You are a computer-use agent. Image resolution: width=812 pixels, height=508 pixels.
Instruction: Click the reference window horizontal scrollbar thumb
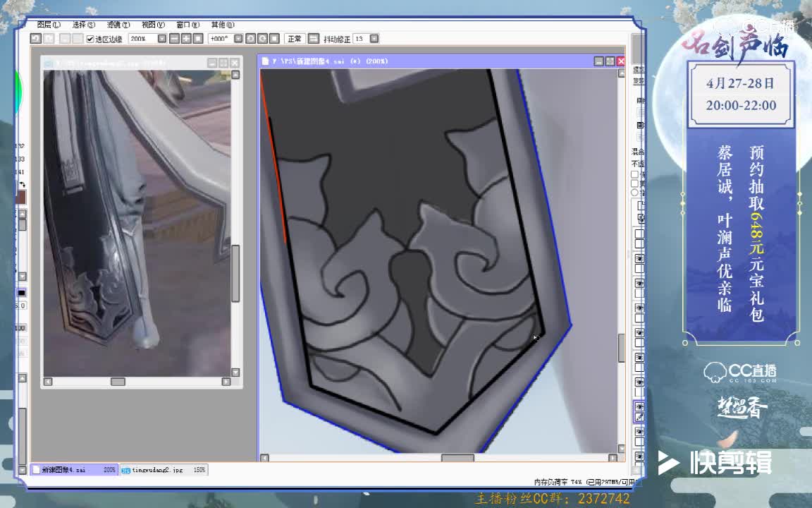pos(118,382)
